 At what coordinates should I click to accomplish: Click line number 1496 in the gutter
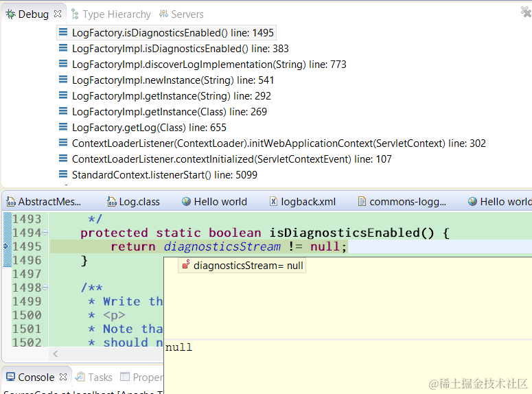(x=27, y=260)
